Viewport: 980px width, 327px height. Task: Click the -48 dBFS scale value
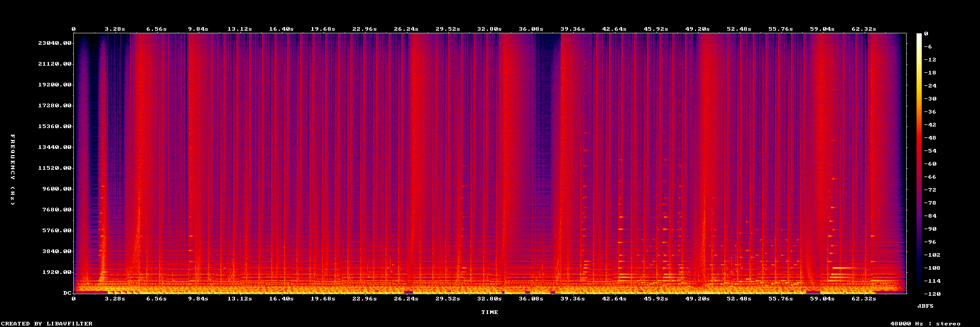click(x=930, y=138)
